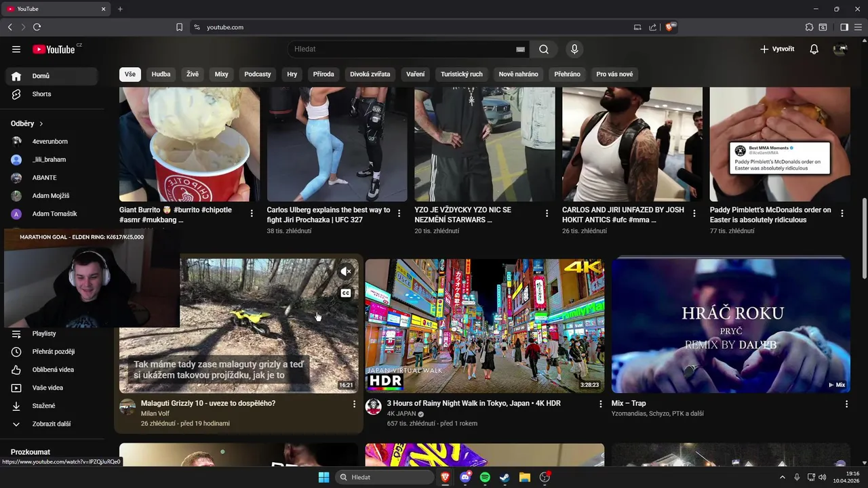Go back to the previous page

click(x=9, y=27)
